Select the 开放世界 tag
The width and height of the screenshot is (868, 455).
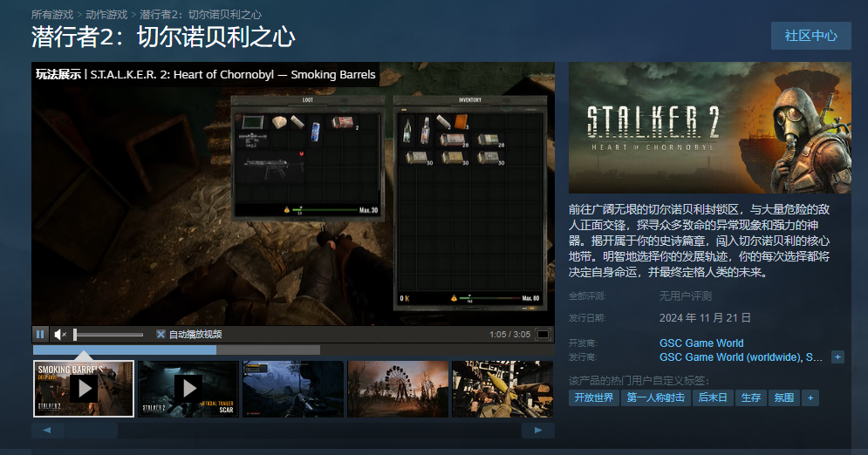(592, 397)
